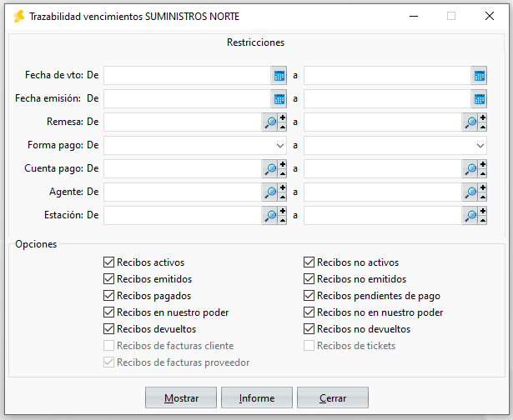Search Estación end value with magnifier

(x=470, y=215)
